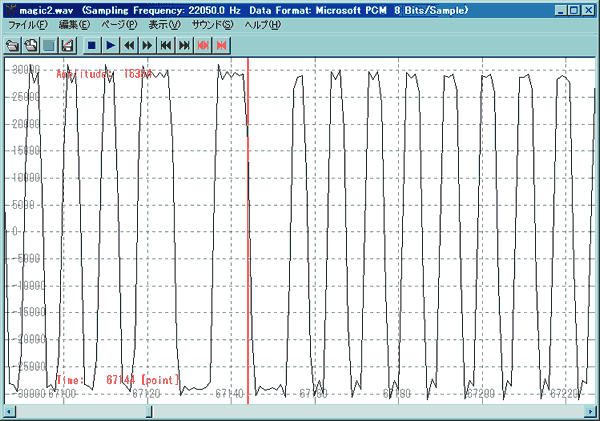
Task: Click the second red marker icon
Action: coord(221,45)
